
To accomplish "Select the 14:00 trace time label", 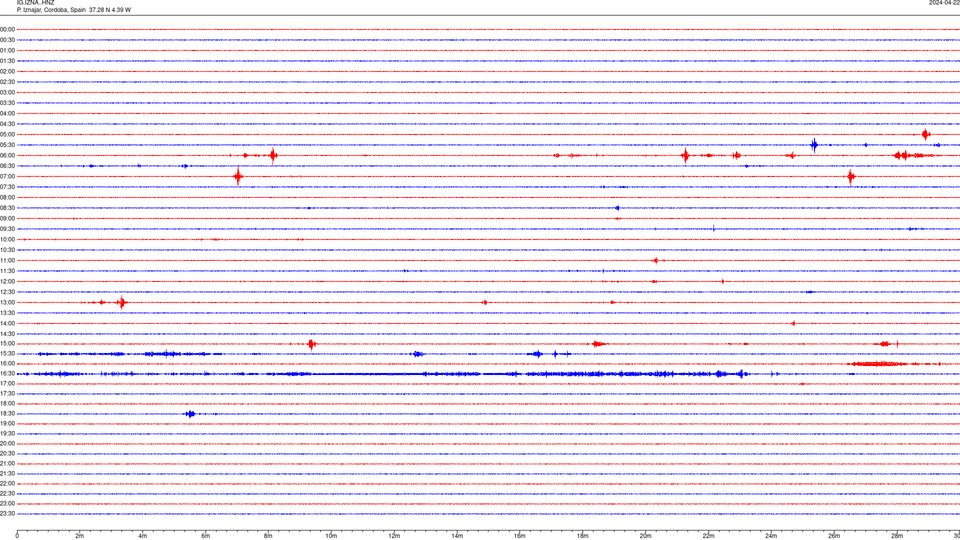I will click(7, 323).
